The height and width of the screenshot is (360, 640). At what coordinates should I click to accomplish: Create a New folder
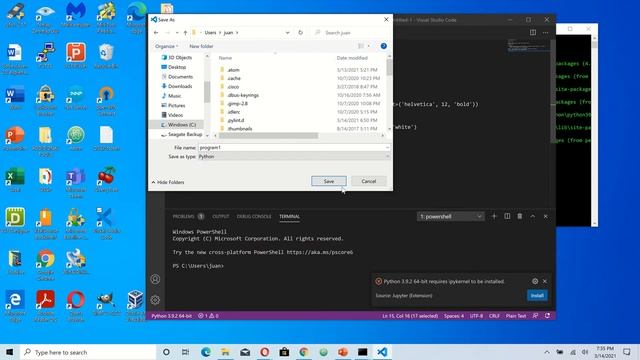point(201,46)
